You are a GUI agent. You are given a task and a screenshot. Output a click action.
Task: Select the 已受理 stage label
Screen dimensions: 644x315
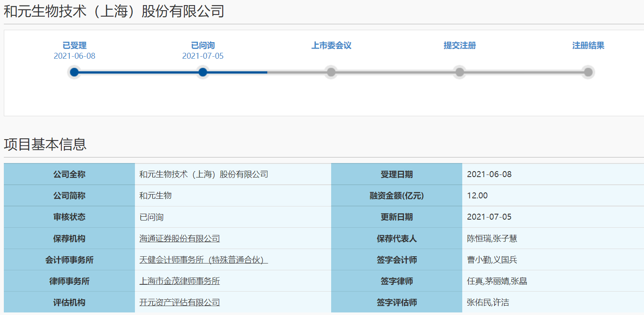[74, 45]
